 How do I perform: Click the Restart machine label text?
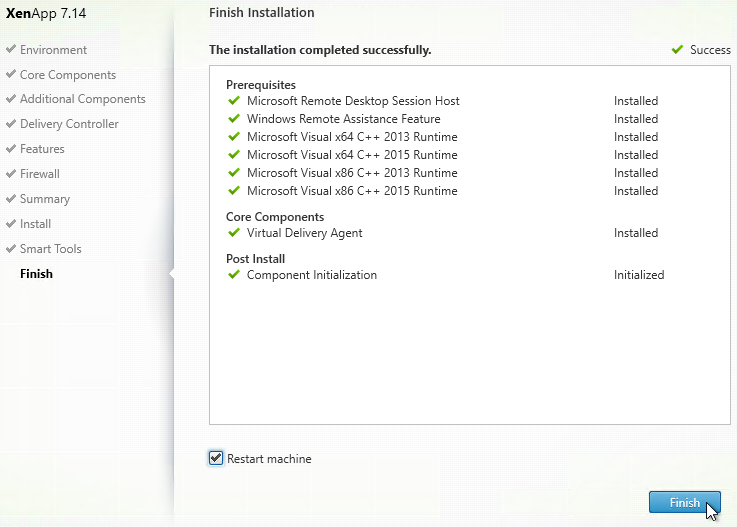(x=269, y=459)
